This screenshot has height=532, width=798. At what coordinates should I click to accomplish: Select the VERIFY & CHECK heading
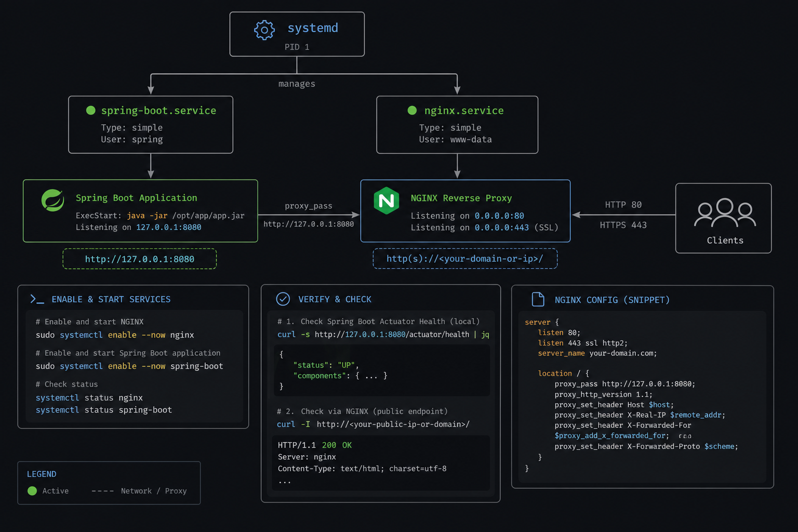tap(335, 299)
